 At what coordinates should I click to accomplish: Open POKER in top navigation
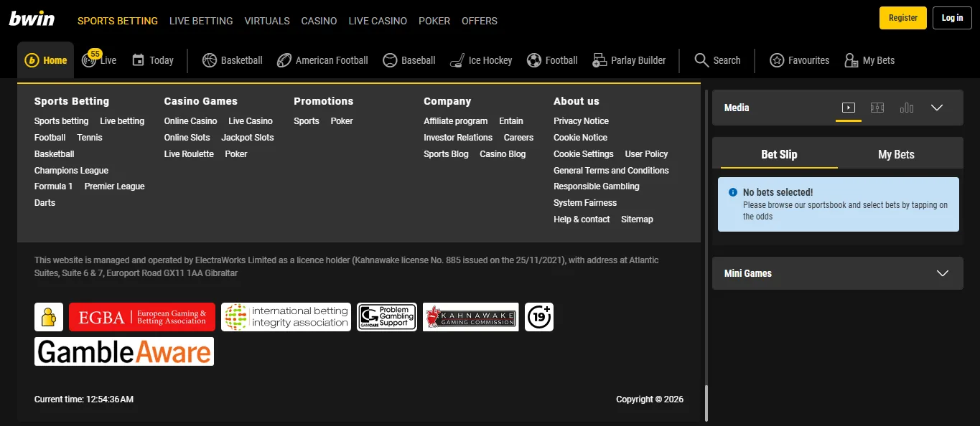click(434, 21)
